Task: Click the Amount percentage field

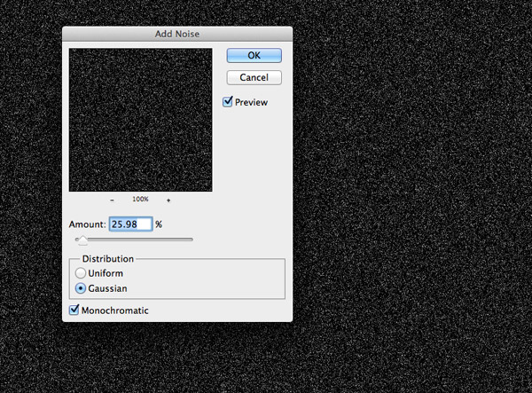Action: click(x=131, y=224)
